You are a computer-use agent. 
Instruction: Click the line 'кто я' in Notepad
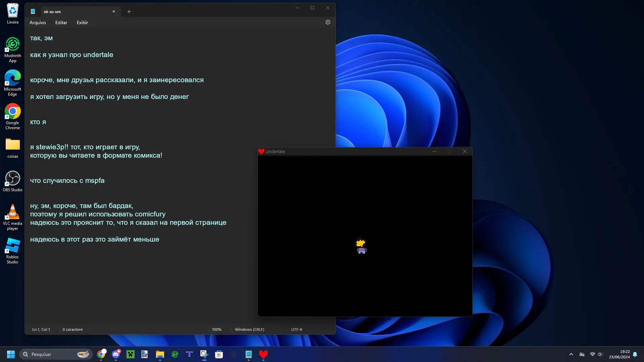pyautogui.click(x=38, y=122)
